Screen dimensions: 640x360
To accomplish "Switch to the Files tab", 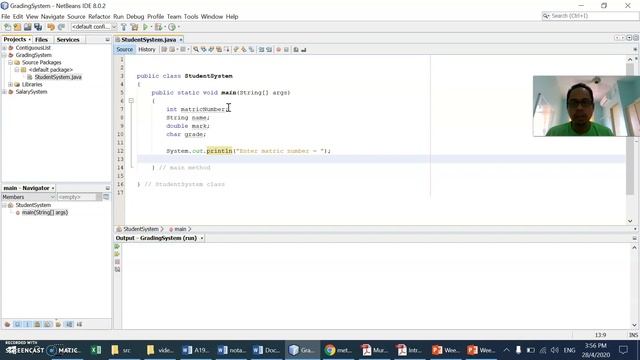I will [41, 40].
